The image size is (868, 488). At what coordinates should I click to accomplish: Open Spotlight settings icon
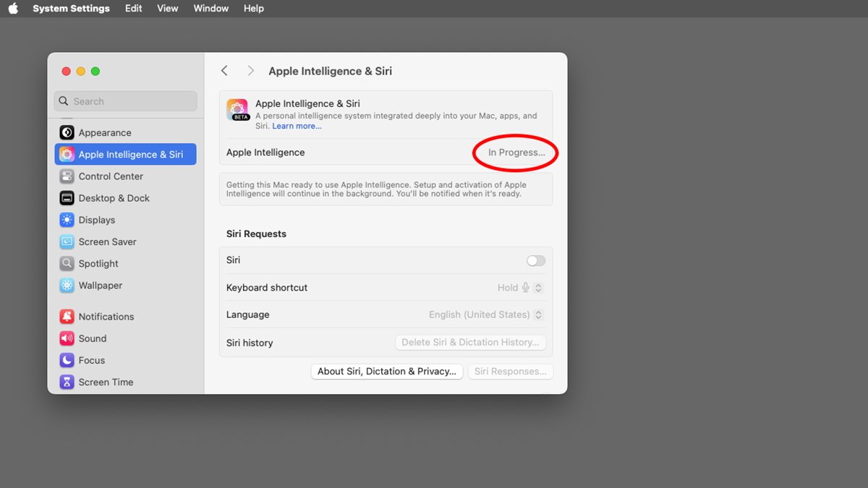(x=67, y=264)
